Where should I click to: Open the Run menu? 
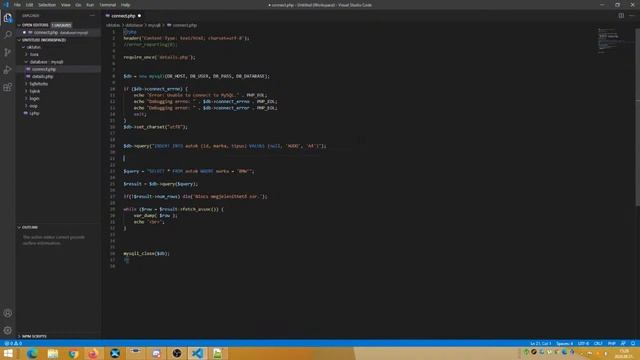click(x=90, y=5)
